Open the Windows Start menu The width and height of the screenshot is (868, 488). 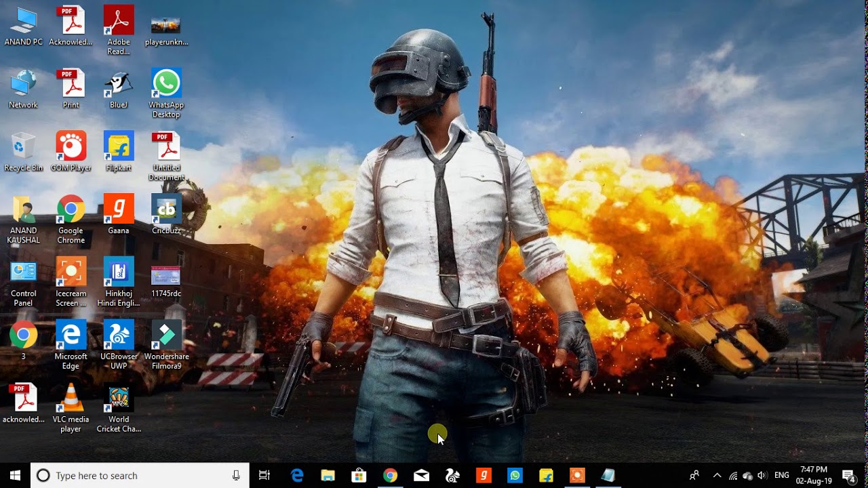click(x=15, y=476)
